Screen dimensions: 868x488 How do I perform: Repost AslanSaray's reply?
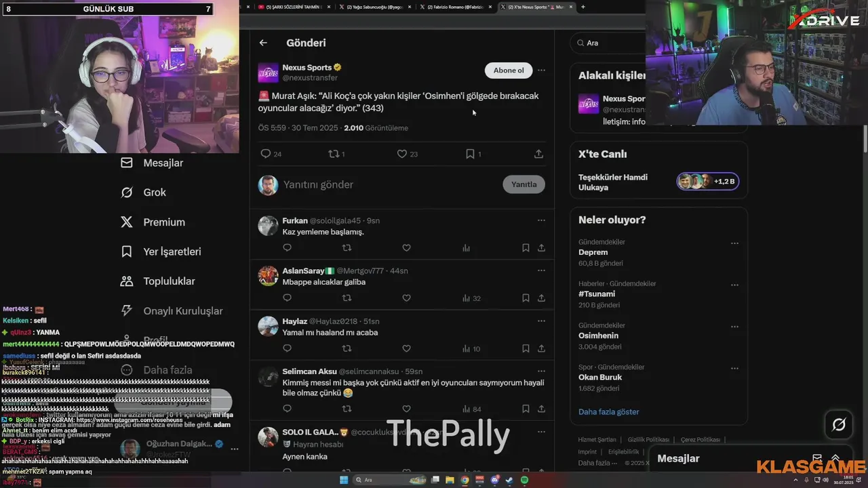pos(347,298)
